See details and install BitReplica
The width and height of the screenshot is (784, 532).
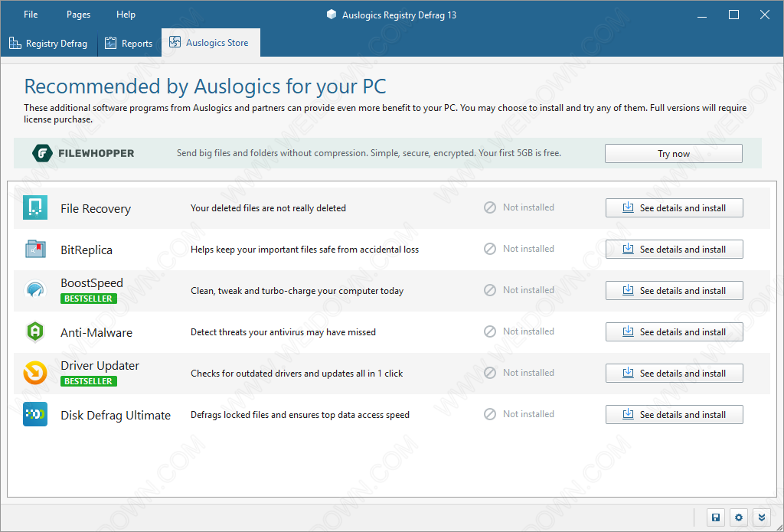pyautogui.click(x=674, y=249)
